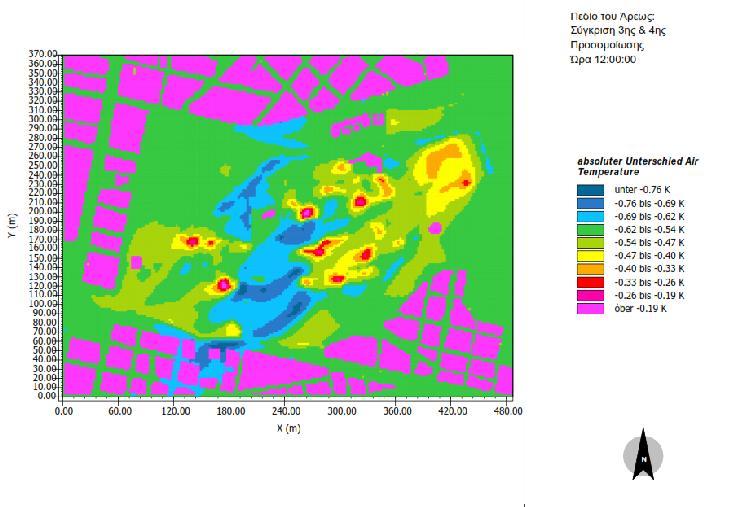
Task: Click legend label '-0.54 bis -0.47 K'
Action: pos(649,243)
